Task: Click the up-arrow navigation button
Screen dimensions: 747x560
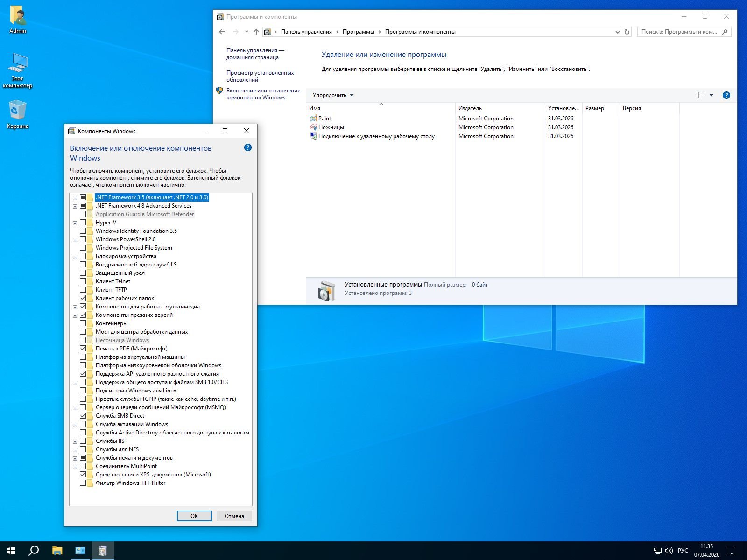Action: (256, 32)
